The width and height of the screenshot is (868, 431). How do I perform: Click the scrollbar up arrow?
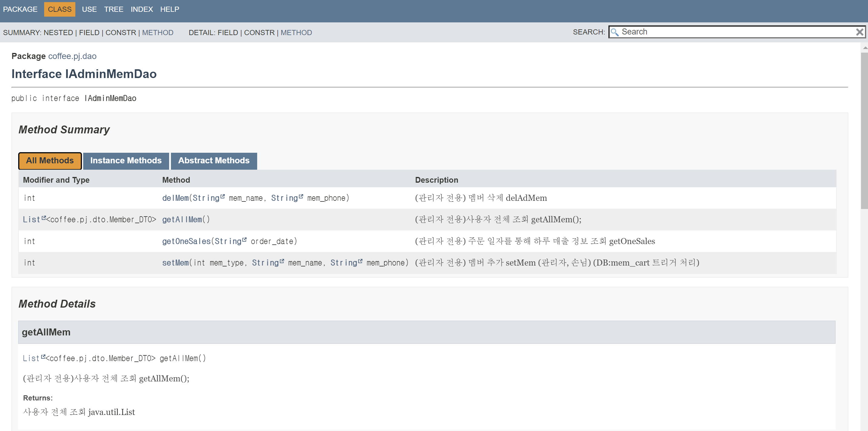coord(865,48)
